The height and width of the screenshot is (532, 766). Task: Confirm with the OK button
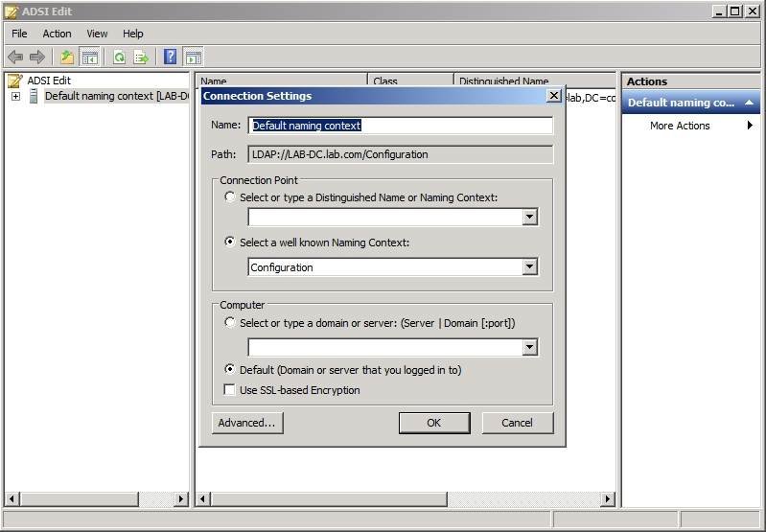pos(434,423)
